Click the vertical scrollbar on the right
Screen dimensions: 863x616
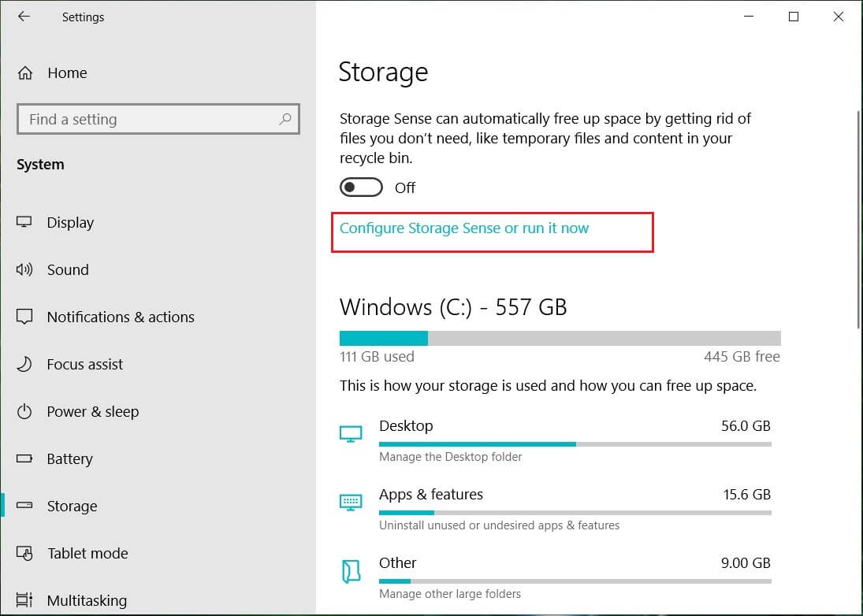(x=858, y=221)
